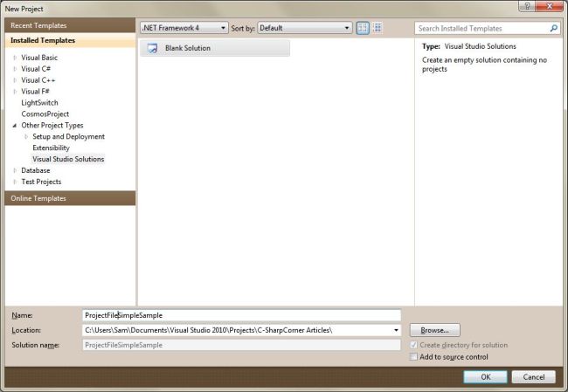Image resolution: width=568 pixels, height=392 pixels.
Task: Collapse the Other Project Types node
Action: click(x=15, y=125)
